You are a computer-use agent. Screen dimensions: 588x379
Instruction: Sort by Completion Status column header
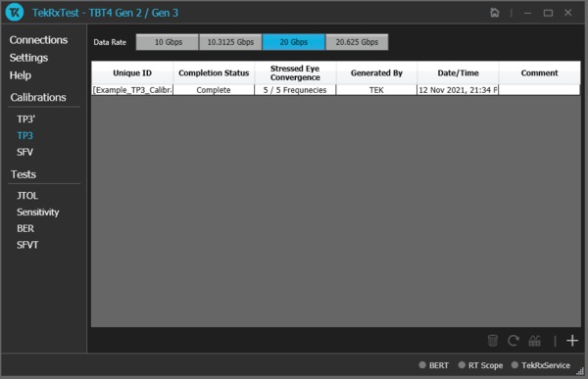tap(214, 72)
